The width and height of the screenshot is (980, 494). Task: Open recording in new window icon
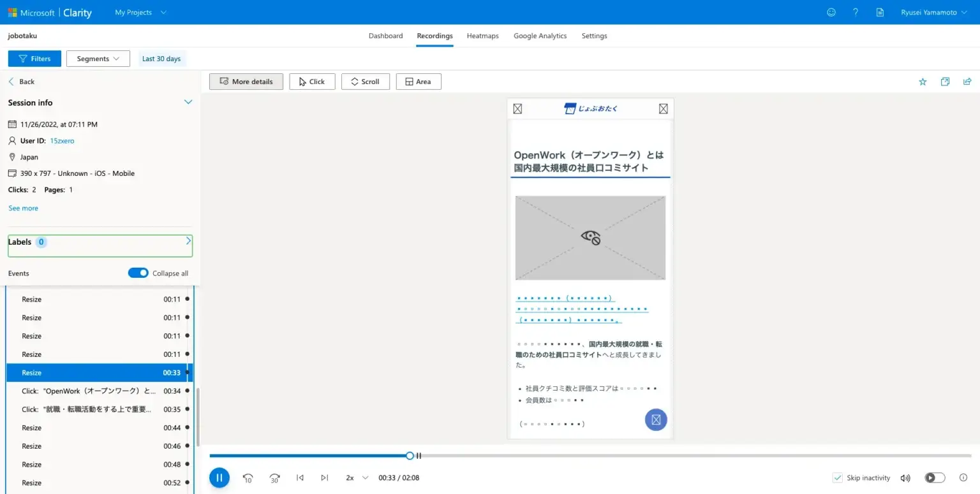[x=945, y=82]
